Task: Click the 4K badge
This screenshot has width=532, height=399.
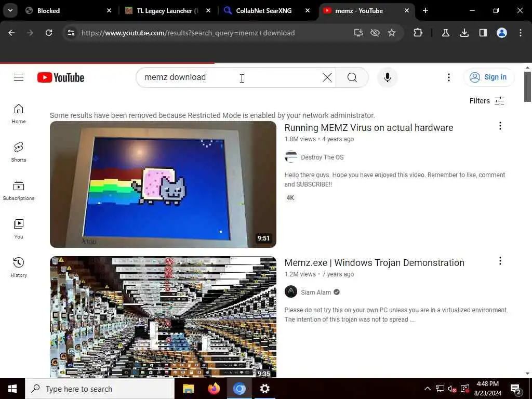Action: click(x=290, y=198)
